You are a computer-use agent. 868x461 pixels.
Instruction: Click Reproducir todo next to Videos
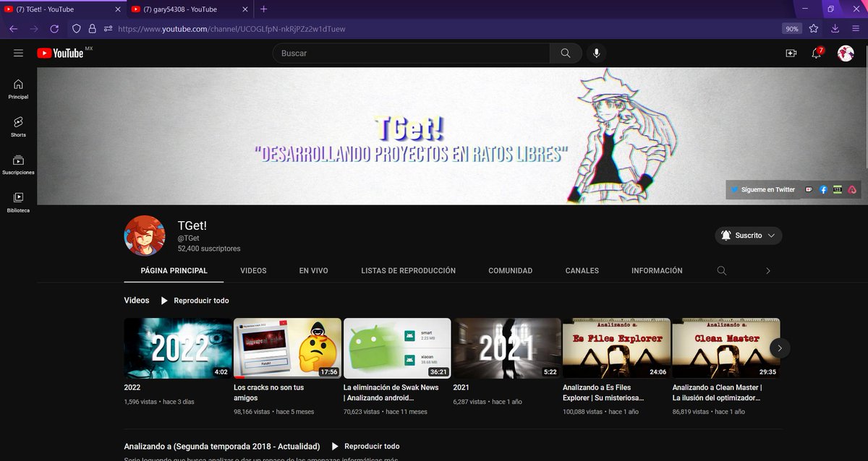[195, 301]
